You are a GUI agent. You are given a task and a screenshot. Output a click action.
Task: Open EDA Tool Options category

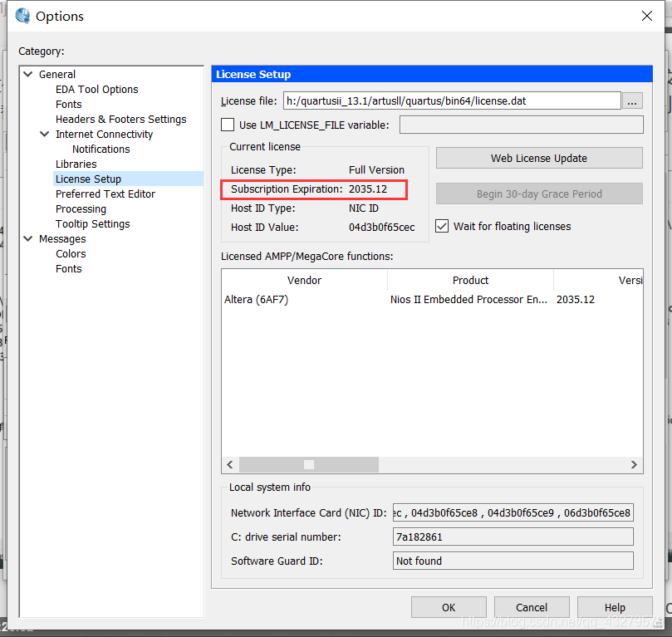[x=97, y=90]
